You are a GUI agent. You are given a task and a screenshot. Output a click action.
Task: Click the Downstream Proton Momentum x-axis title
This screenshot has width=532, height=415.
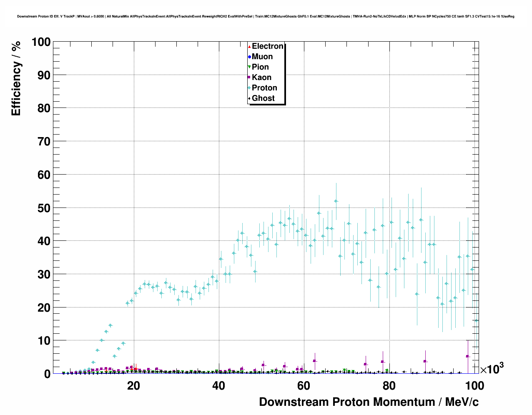coord(369,402)
